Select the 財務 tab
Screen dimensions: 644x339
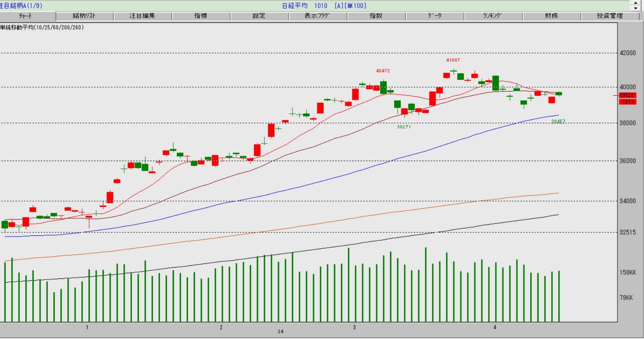coord(551,16)
